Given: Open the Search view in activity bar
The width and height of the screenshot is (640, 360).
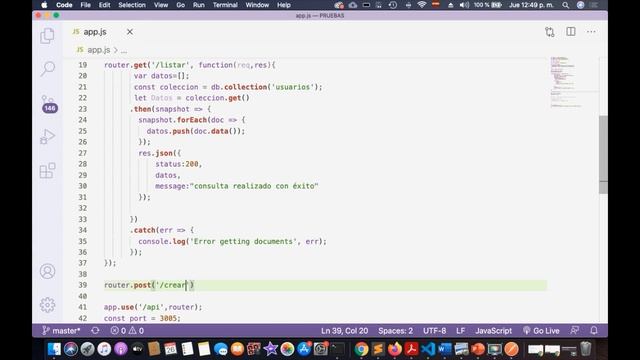Looking at the screenshot, I should click(47, 69).
